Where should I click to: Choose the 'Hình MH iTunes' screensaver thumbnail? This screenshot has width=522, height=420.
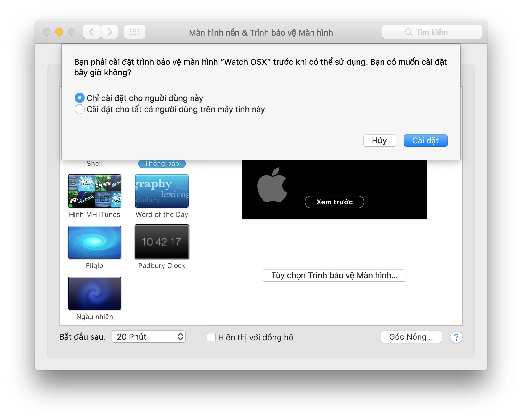pos(95,191)
